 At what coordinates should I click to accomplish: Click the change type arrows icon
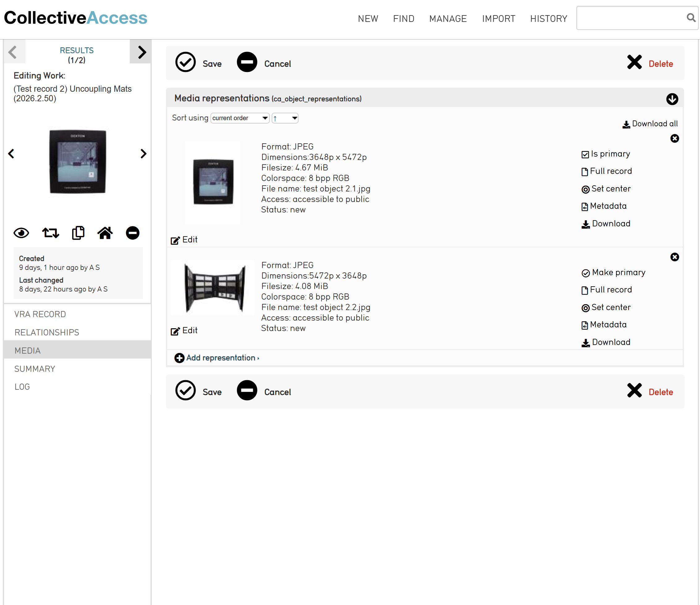(51, 233)
